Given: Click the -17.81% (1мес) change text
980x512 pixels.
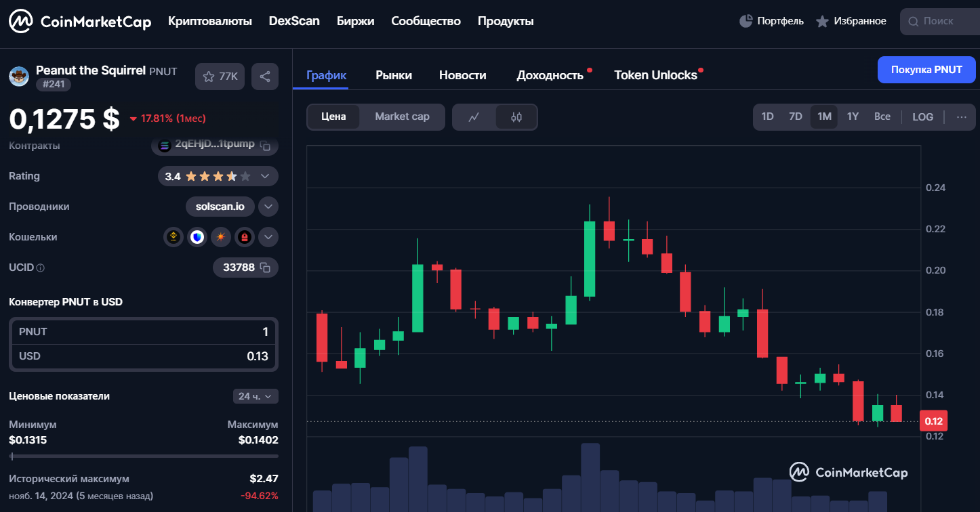Looking at the screenshot, I should pos(167,119).
